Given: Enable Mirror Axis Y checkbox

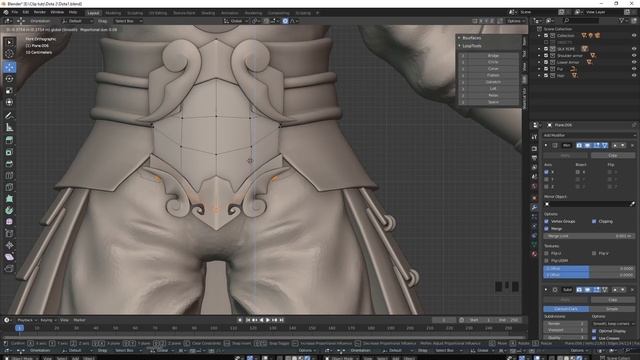Looking at the screenshot, I should point(547,179).
